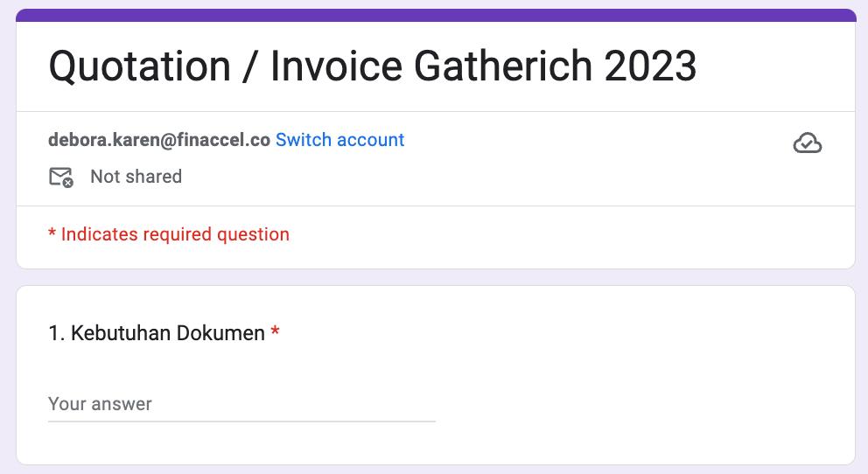Click the Indicates required question notice

175,234
